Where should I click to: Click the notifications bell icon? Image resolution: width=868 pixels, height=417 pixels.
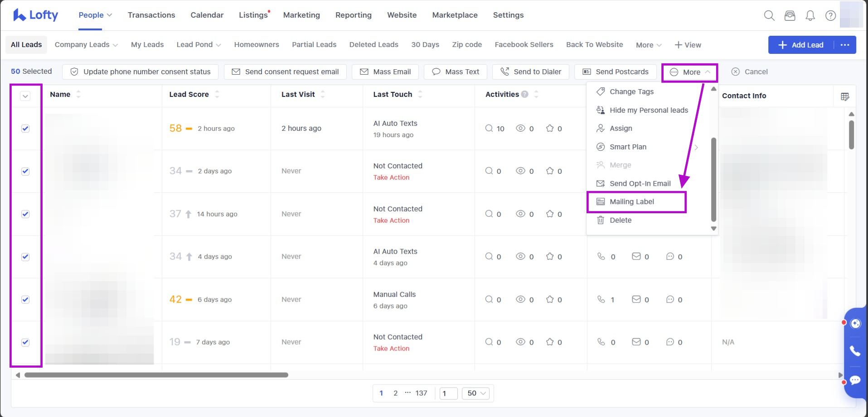tap(810, 15)
